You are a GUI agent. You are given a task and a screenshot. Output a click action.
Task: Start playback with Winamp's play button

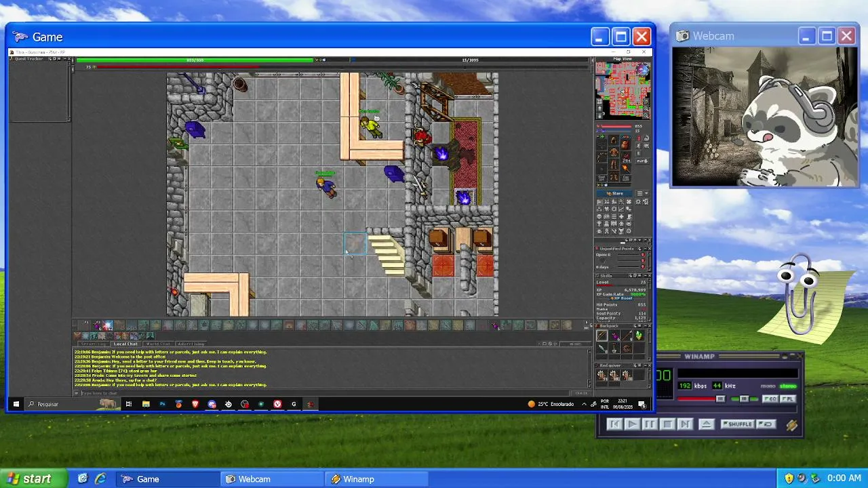tap(631, 424)
